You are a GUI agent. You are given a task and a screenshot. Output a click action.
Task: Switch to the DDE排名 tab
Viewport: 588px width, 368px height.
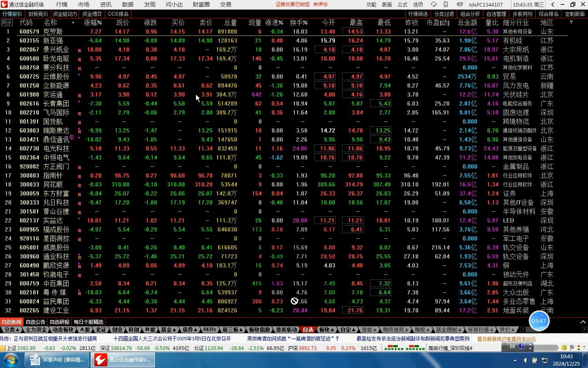click(118, 14)
